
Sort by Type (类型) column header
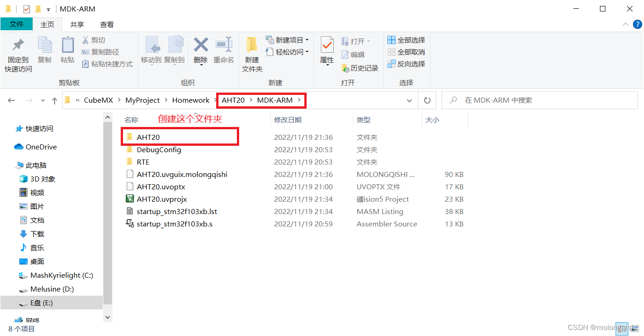[364, 120]
